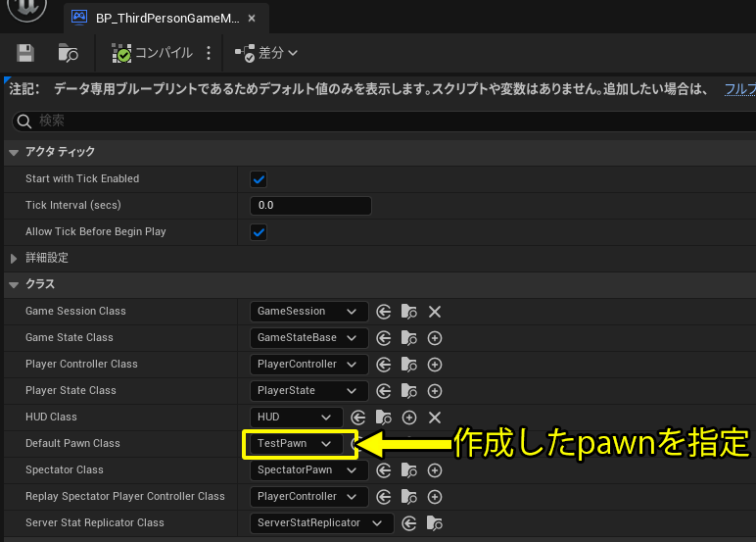Click the コンパイル (Compile) button
The height and width of the screenshot is (542, 756).
[153, 53]
